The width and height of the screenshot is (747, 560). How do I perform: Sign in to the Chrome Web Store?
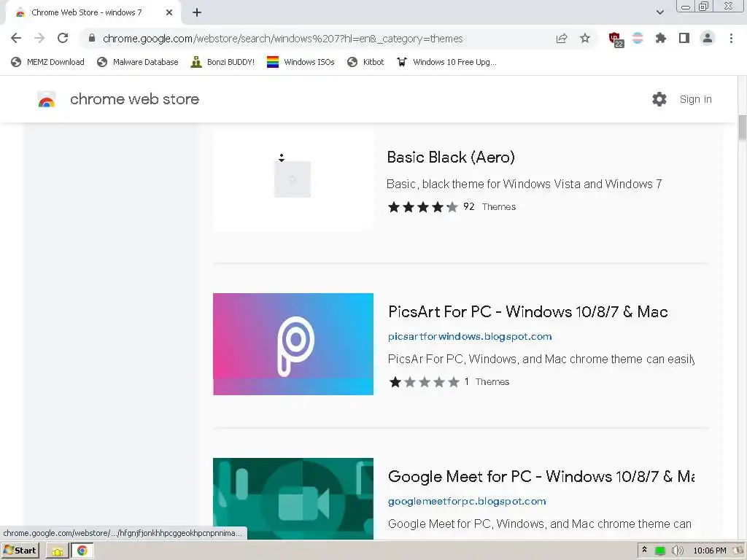click(695, 99)
